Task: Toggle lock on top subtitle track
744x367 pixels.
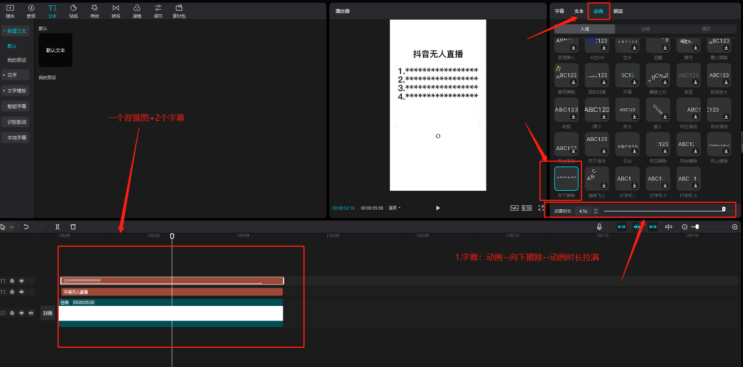Action: coord(12,281)
